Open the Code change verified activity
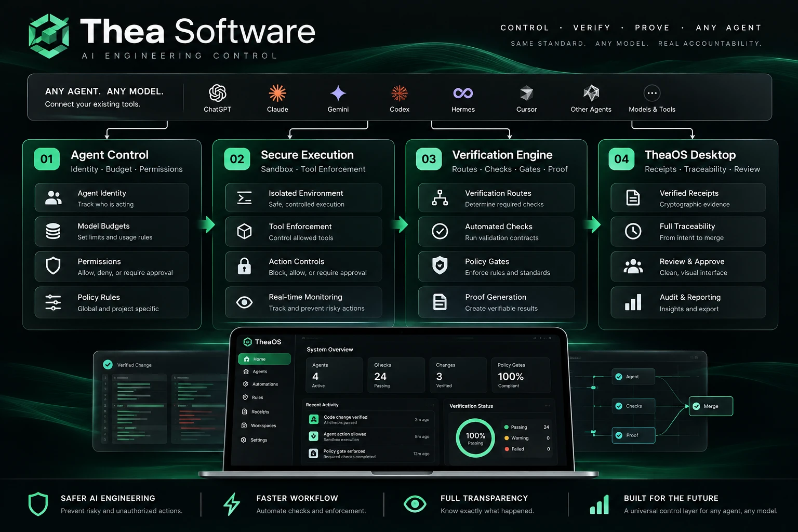 [370, 419]
